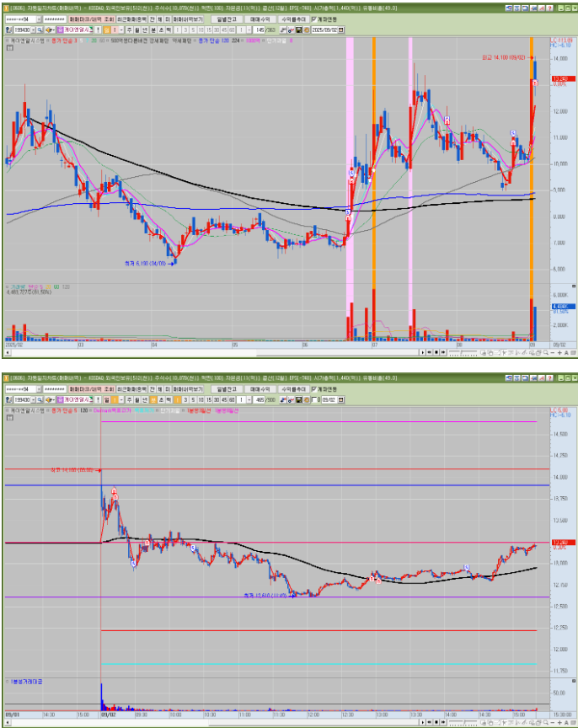This screenshot has width=578, height=728.
Task: Click the password field in upper window
Action: pyautogui.click(x=55, y=19)
